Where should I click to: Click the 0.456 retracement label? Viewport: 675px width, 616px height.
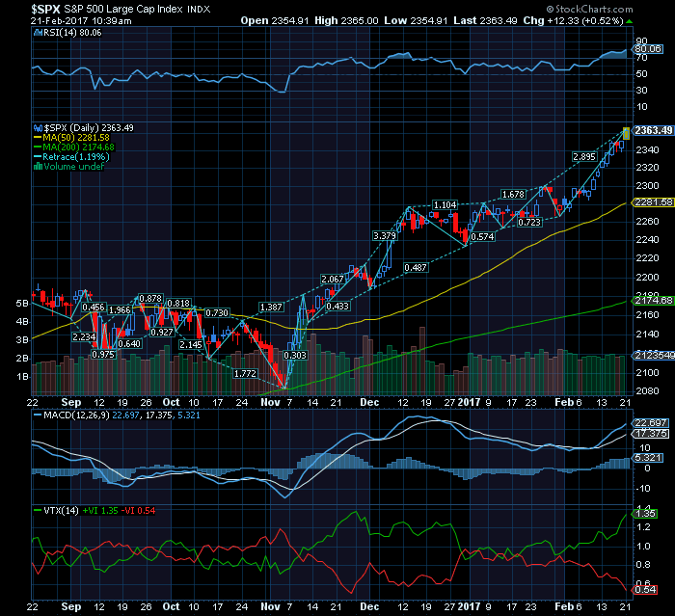[x=94, y=308]
